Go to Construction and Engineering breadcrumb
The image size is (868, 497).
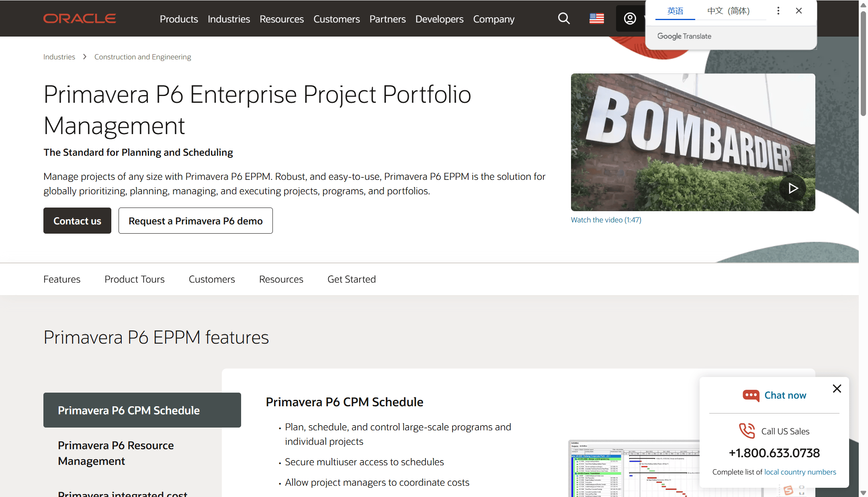[143, 57]
